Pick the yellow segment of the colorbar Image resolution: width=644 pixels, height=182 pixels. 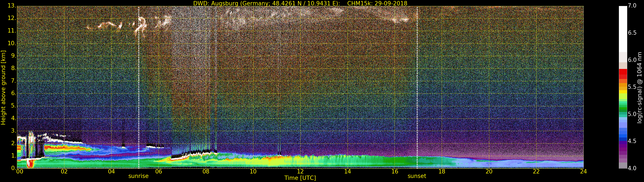point(623,92)
